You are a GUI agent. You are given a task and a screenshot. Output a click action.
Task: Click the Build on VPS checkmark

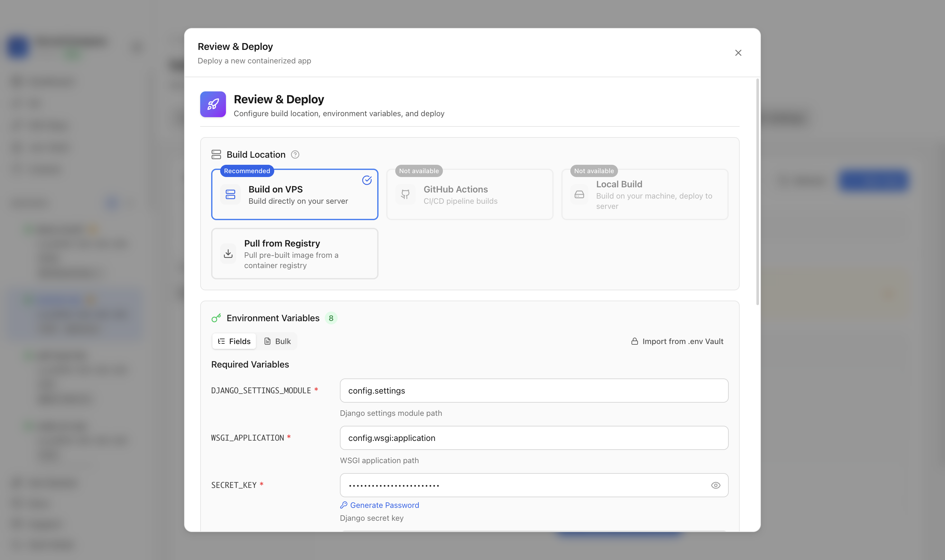click(x=367, y=180)
